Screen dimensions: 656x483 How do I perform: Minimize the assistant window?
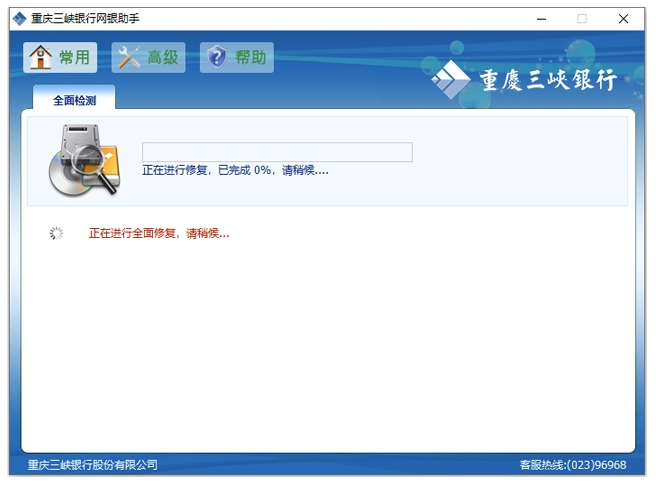[x=541, y=19]
